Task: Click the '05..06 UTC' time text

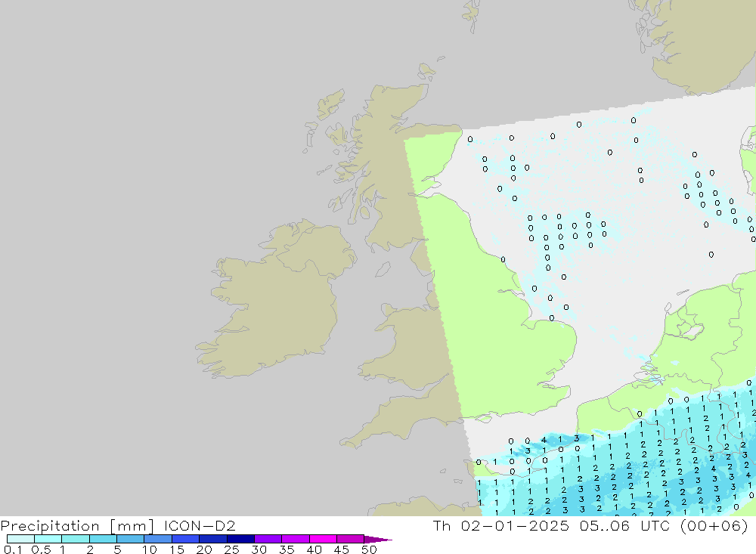Action: click(x=625, y=525)
